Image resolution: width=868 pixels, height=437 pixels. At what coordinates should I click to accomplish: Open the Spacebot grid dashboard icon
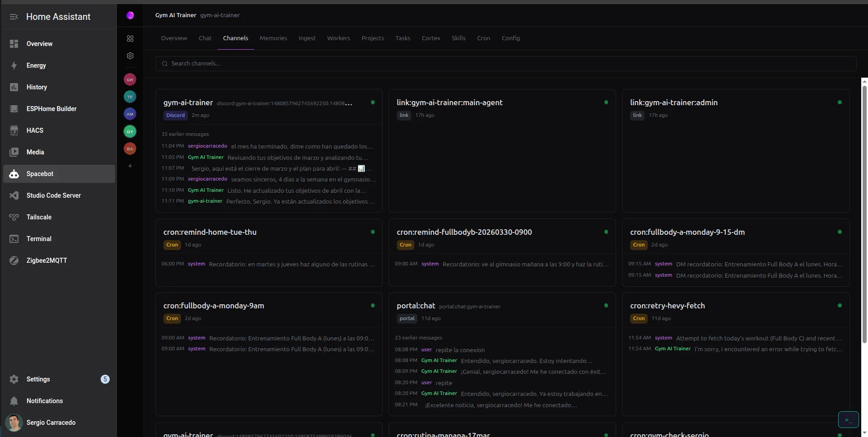tap(130, 39)
